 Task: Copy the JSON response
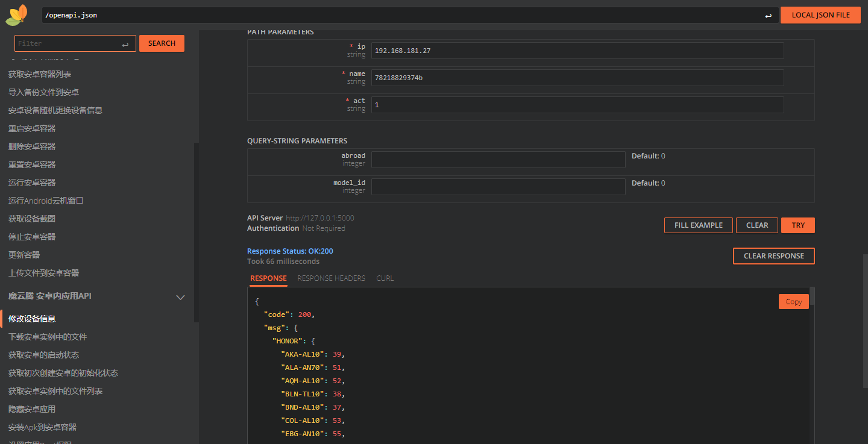tap(793, 302)
